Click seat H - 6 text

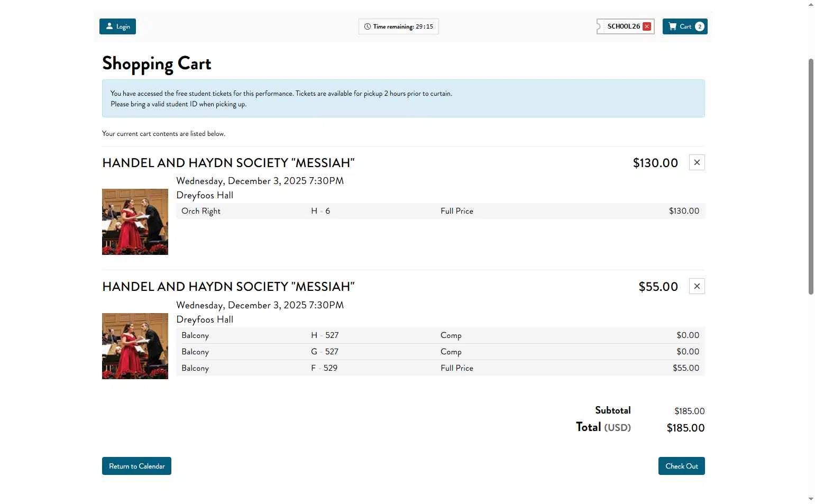coord(320,211)
